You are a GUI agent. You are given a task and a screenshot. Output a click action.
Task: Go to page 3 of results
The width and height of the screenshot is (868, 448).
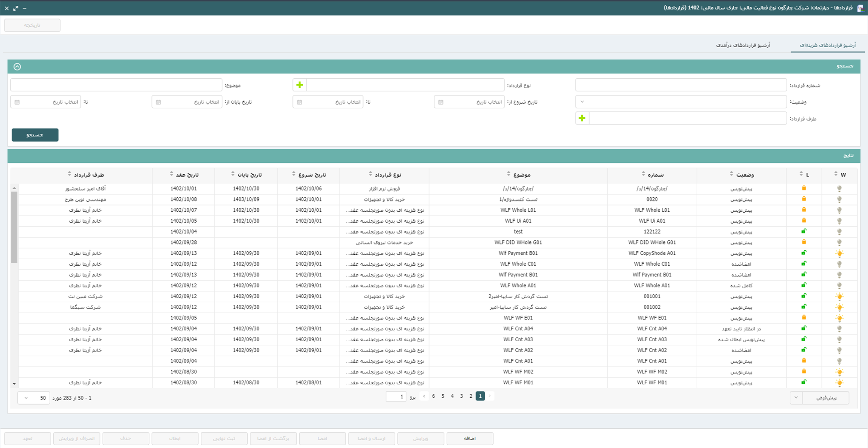pyautogui.click(x=461, y=396)
